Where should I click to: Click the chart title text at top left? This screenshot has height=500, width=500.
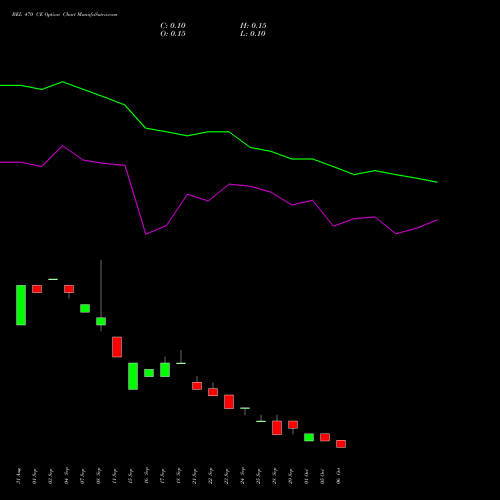[x=64, y=15]
